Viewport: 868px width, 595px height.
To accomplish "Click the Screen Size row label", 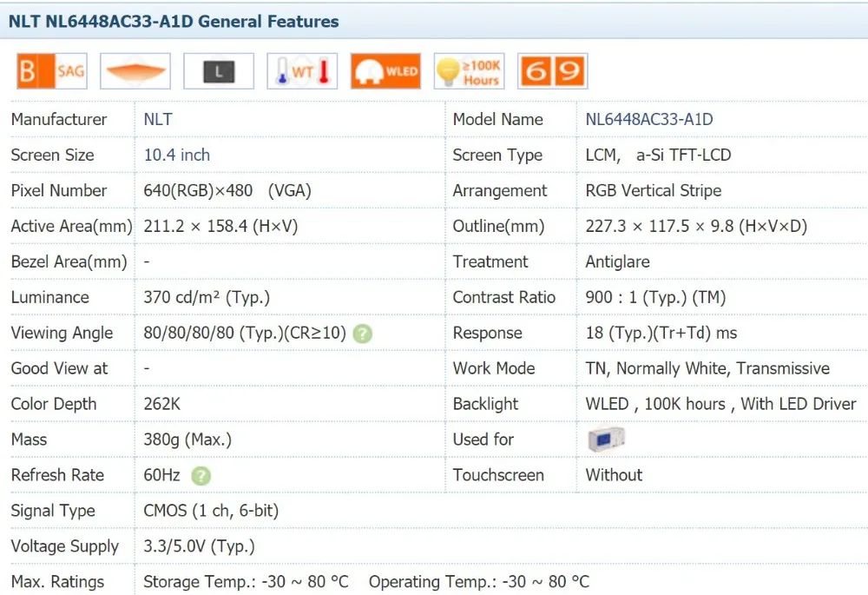I will [x=53, y=155].
